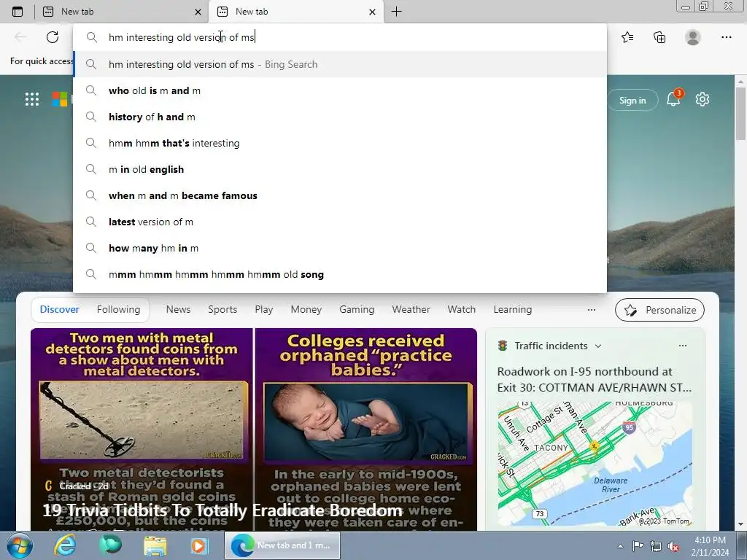
Task: Open the Weather feed category
Action: pyautogui.click(x=411, y=309)
